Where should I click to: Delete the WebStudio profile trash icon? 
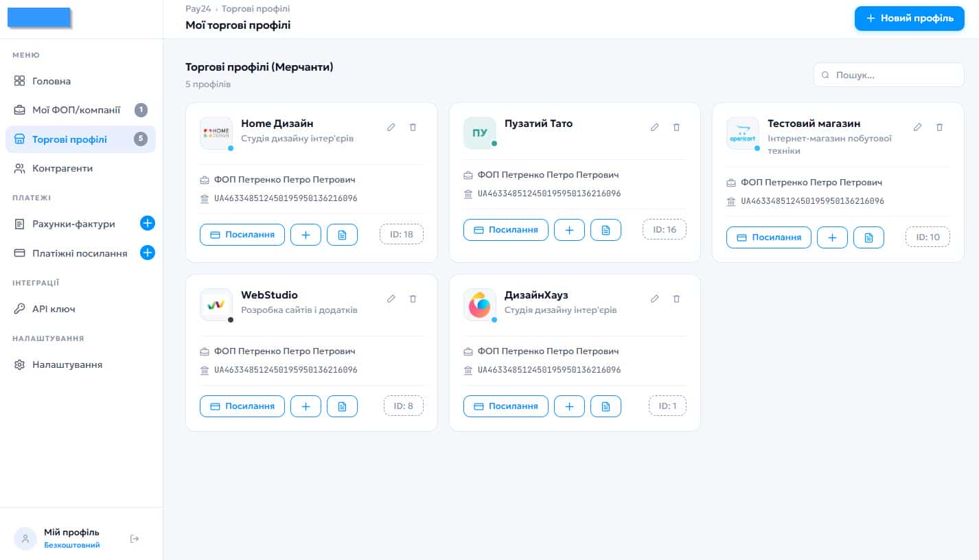[413, 299]
